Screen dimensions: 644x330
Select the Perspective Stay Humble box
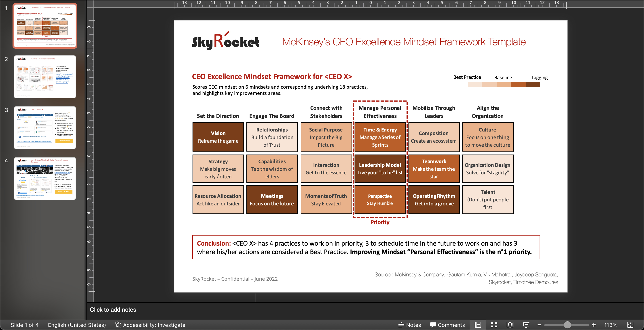pos(380,199)
